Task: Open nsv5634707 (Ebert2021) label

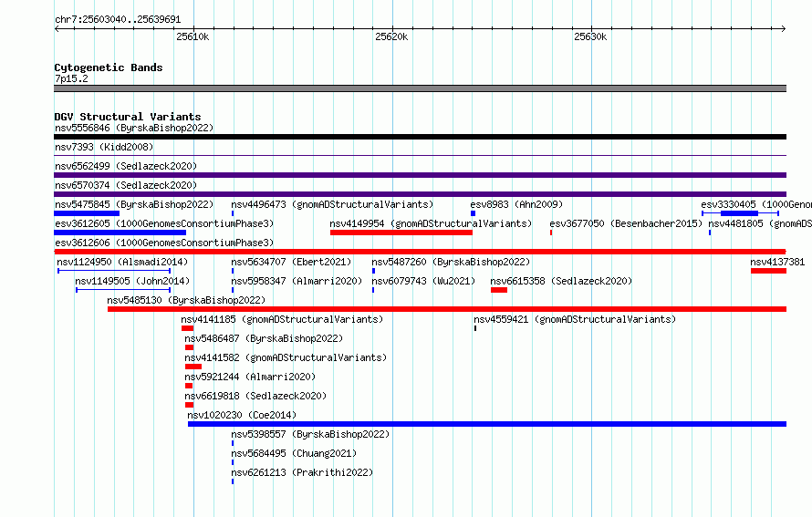Action: (291, 262)
